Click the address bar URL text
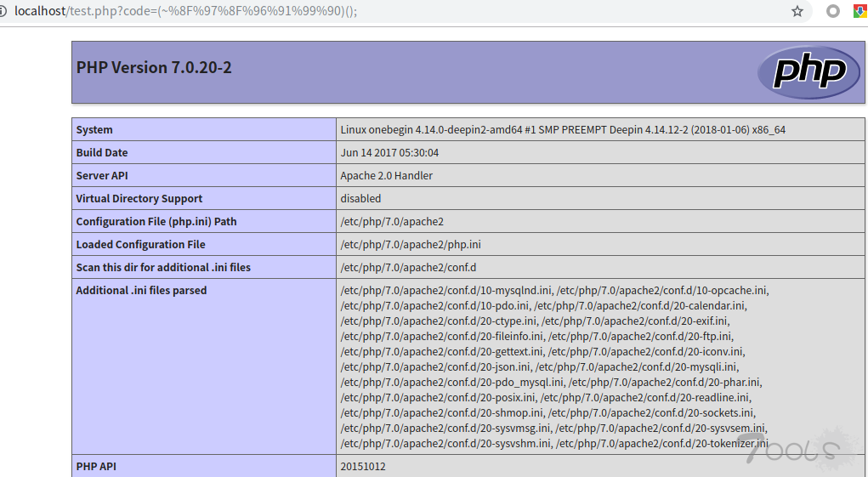Viewport: 868px width, 477px height. (186, 11)
